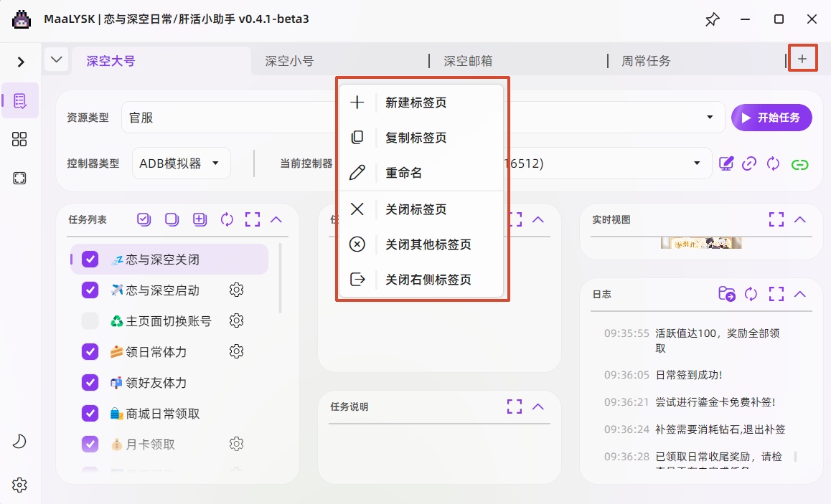Click the refresh devices icon beside the controller
This screenshot has width=831, height=504.
[774, 163]
